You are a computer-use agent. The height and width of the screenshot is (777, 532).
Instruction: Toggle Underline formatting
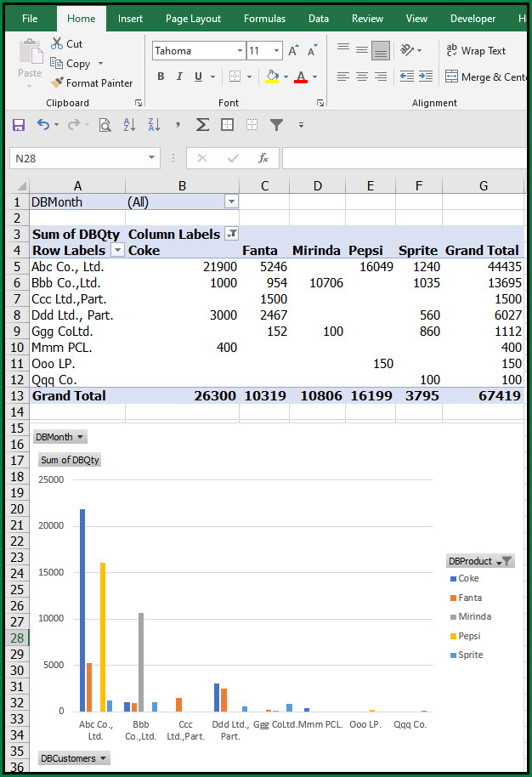click(198, 77)
